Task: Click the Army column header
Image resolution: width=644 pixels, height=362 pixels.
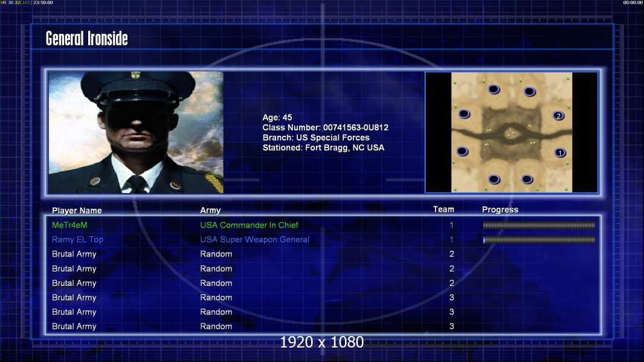Action: click(x=210, y=211)
